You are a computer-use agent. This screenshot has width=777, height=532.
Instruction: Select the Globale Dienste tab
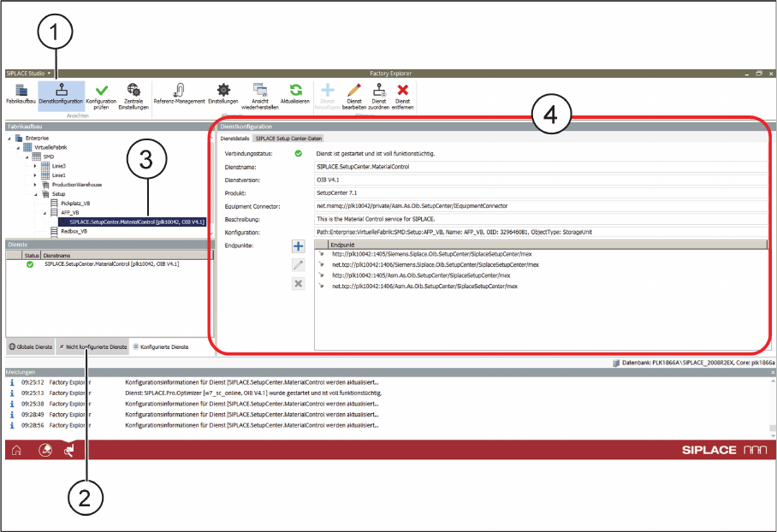[x=31, y=346]
